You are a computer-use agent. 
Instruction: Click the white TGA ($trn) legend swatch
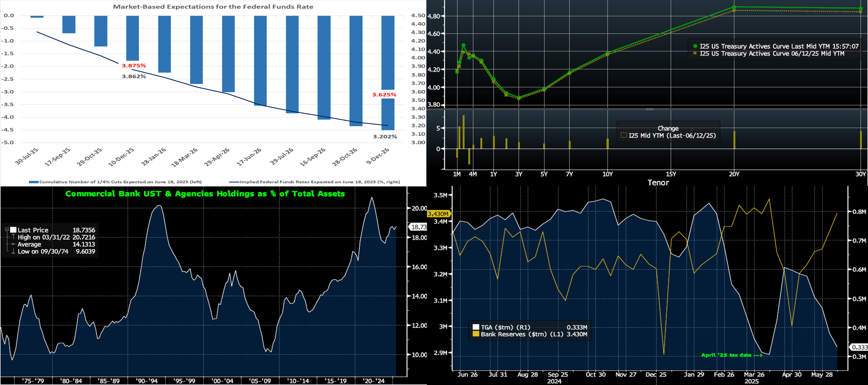(476, 327)
